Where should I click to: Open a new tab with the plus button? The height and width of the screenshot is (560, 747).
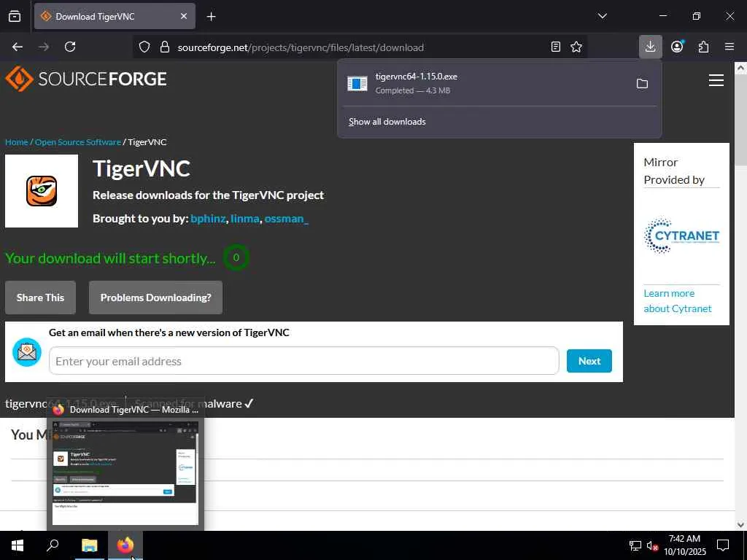(x=211, y=17)
